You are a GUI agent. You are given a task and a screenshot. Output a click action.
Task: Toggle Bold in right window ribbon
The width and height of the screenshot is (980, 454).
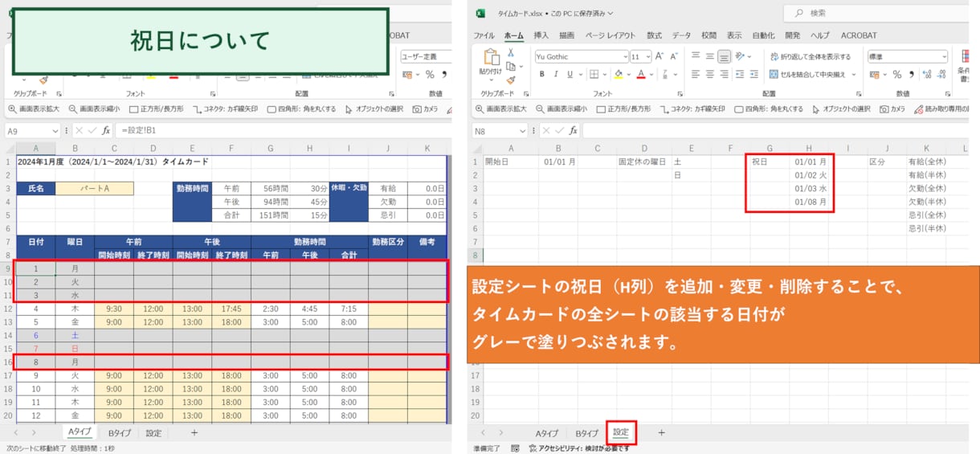point(541,74)
